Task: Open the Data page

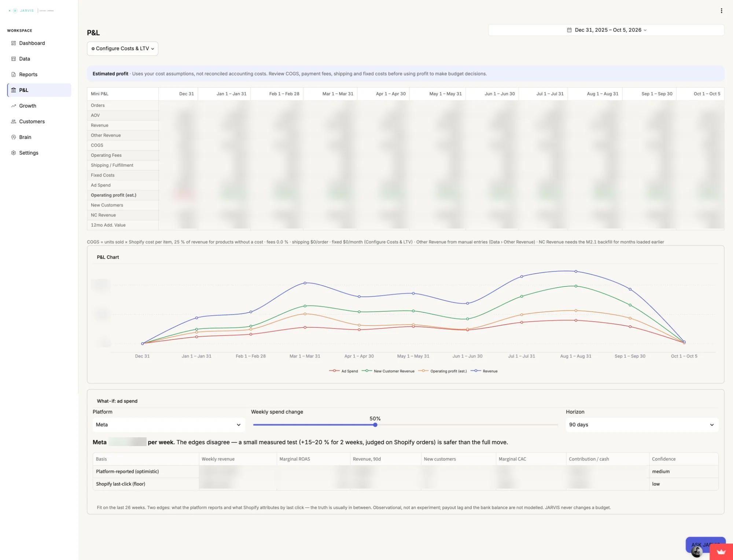Action: tap(39, 59)
